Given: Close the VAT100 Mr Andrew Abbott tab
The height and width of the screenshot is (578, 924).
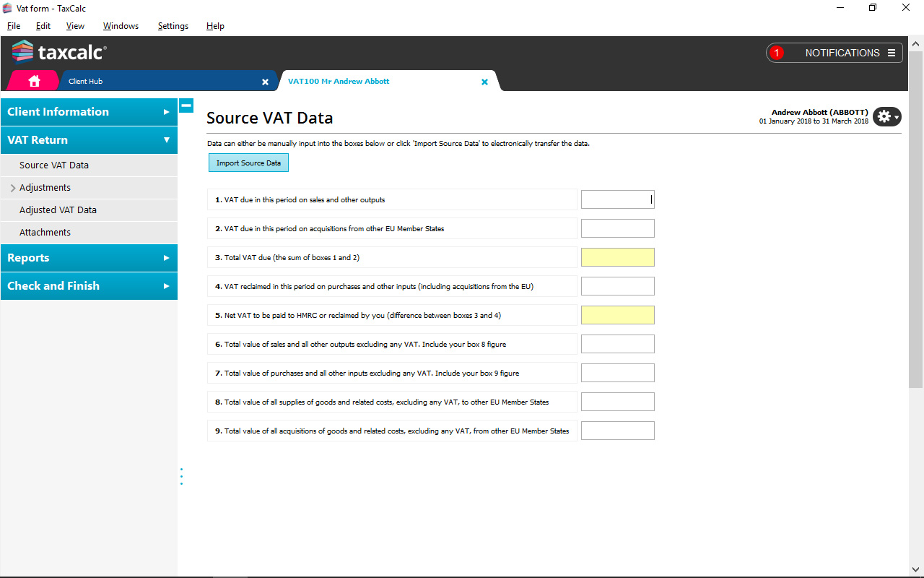Looking at the screenshot, I should tap(484, 82).
